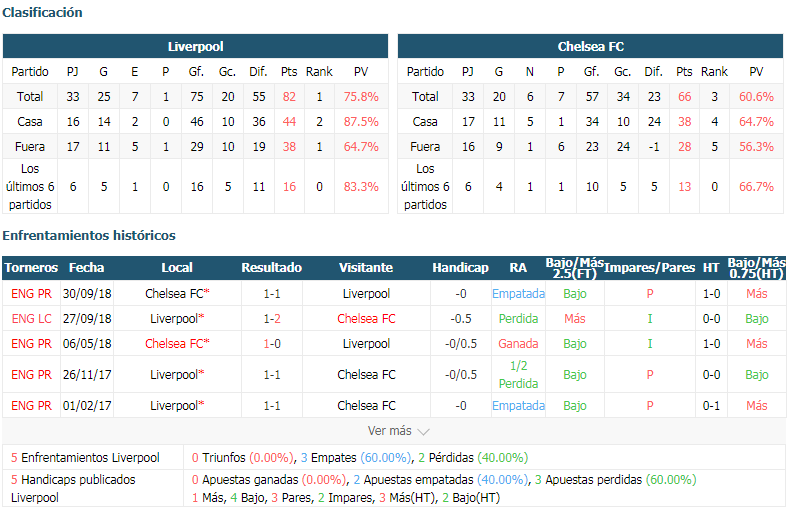Open the 1-2 result on 27/09/18

point(272,319)
